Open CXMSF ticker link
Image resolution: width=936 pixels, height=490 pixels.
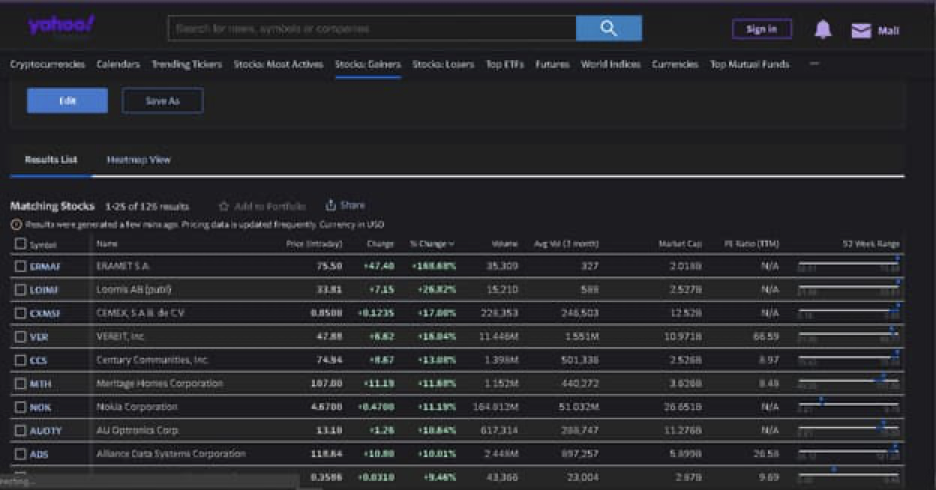click(45, 313)
